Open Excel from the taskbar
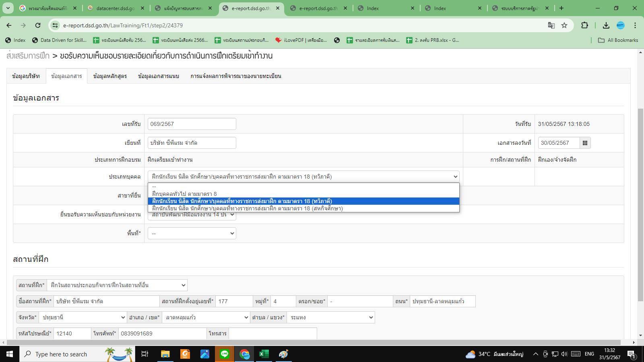The width and height of the screenshot is (644, 362). point(264,354)
